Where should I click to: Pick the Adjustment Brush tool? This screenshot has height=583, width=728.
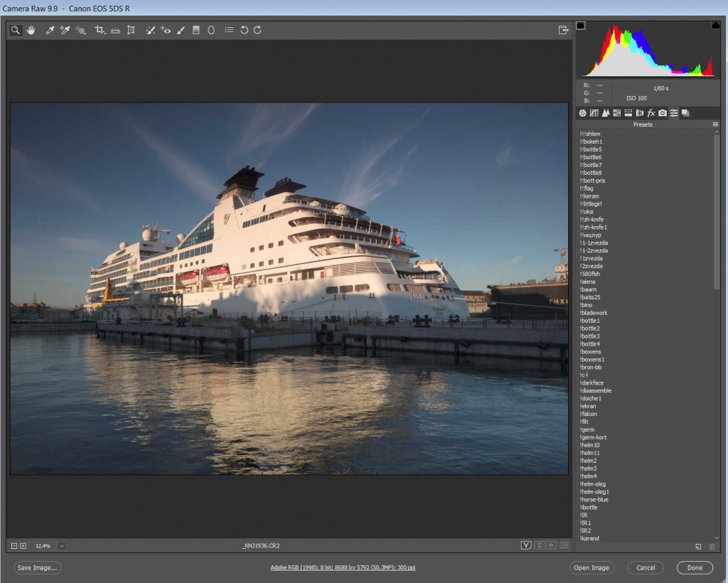click(x=181, y=31)
